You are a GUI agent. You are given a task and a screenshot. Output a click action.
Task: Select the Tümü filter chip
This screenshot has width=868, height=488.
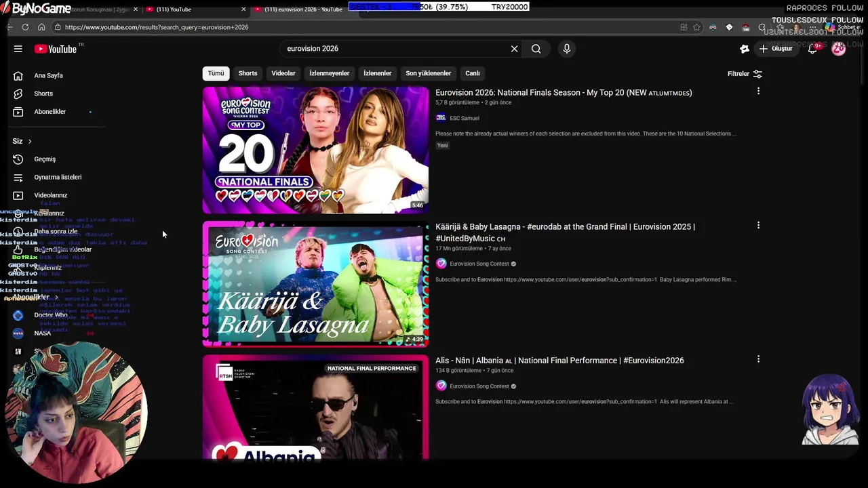click(x=216, y=73)
